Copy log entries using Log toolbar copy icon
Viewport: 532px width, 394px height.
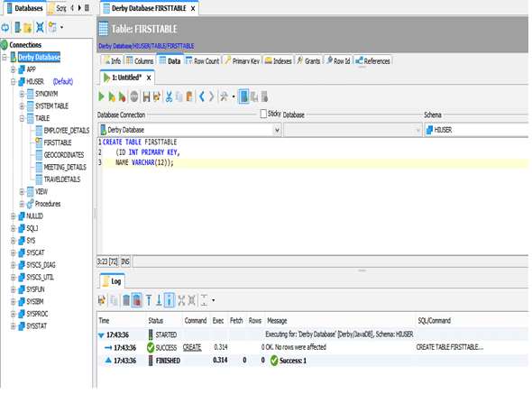(114, 300)
